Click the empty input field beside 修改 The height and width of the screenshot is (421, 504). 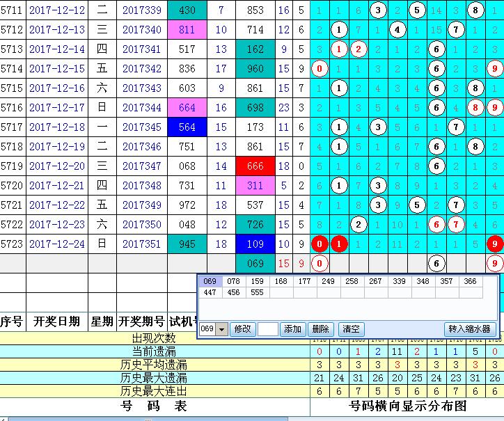click(268, 329)
